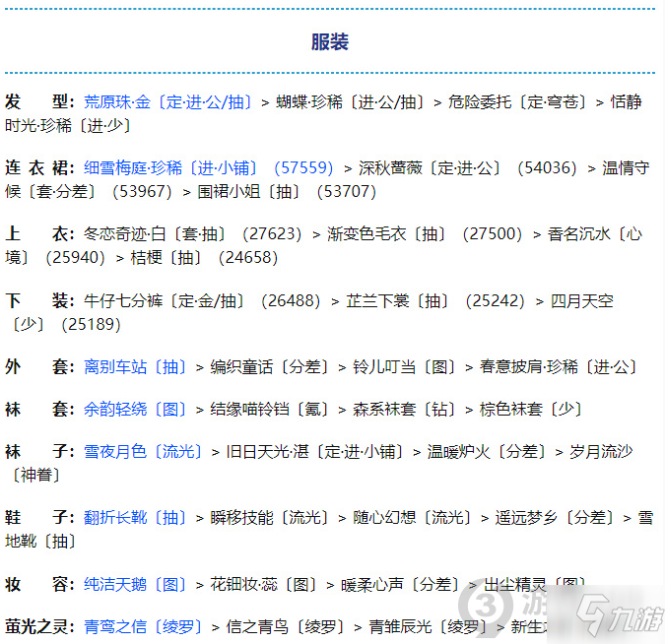Image resolution: width=665 pixels, height=644 pixels.
Task: Click the score value (54036)
Action: click(x=547, y=167)
